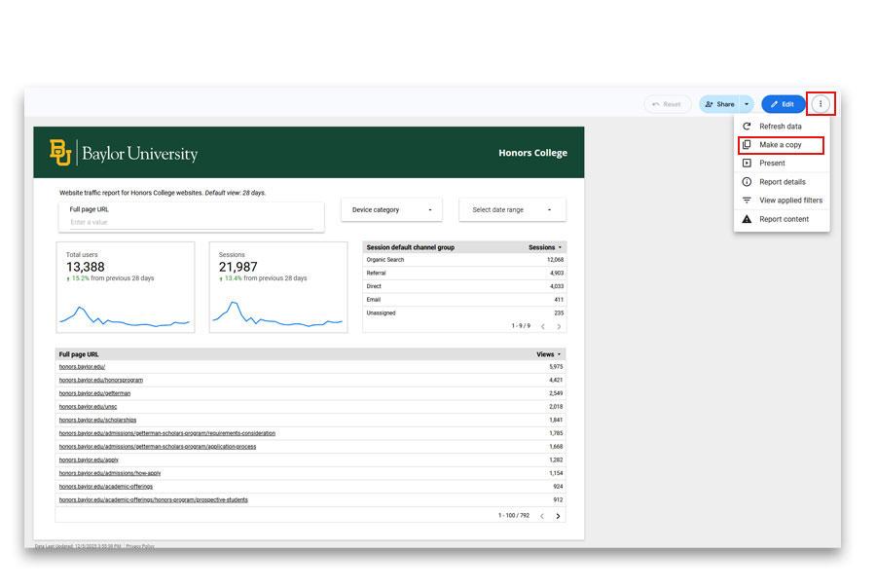Select the Email channel row
The image size is (876, 588).
(464, 300)
